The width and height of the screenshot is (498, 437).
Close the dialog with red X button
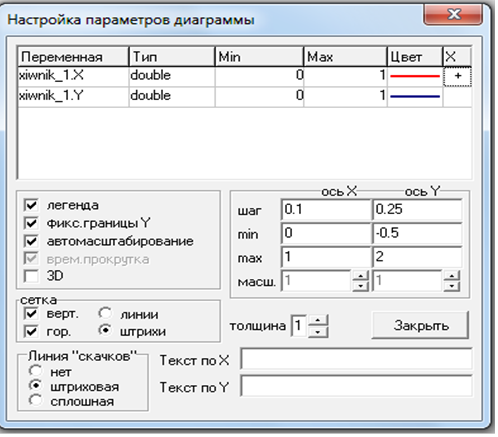point(453,15)
